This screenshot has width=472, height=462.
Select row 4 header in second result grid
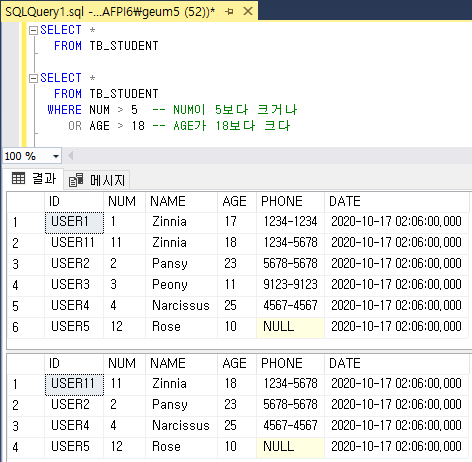pos(26,447)
